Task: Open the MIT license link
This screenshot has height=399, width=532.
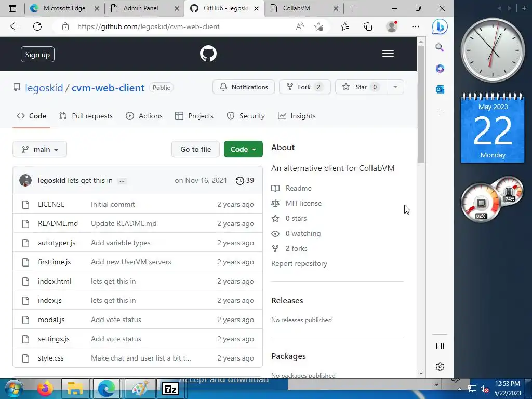Action: click(x=303, y=203)
